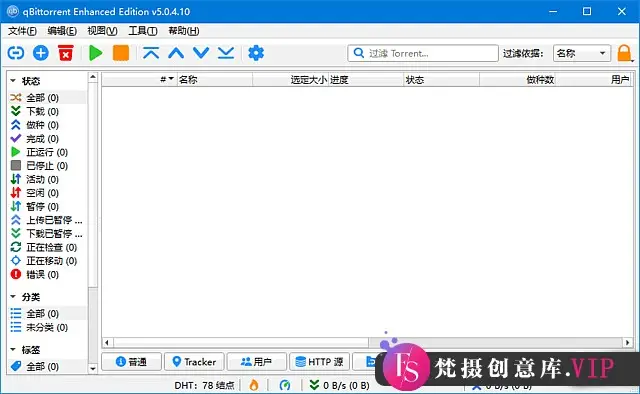This screenshot has width=640, height=394.
Task: Click the add torrent link icon
Action: 16,53
